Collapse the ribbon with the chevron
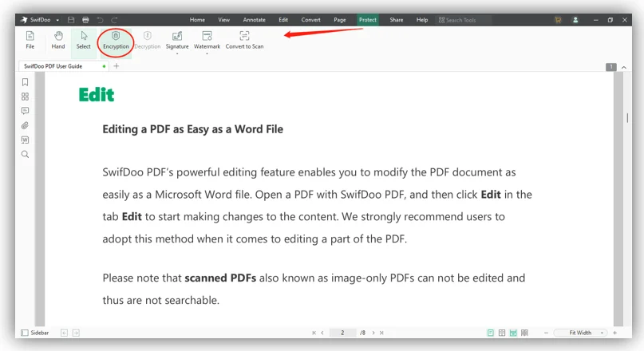This screenshot has width=644, height=351. pos(624,67)
